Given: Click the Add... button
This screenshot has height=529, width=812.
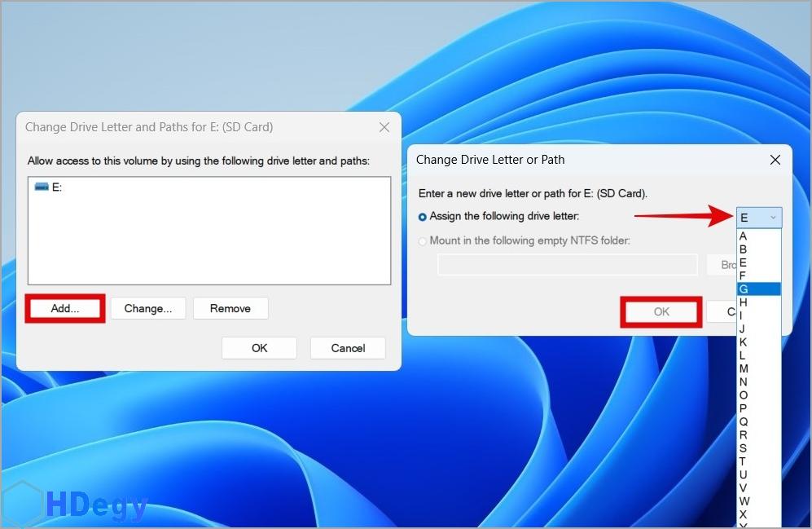Looking at the screenshot, I should point(65,309).
